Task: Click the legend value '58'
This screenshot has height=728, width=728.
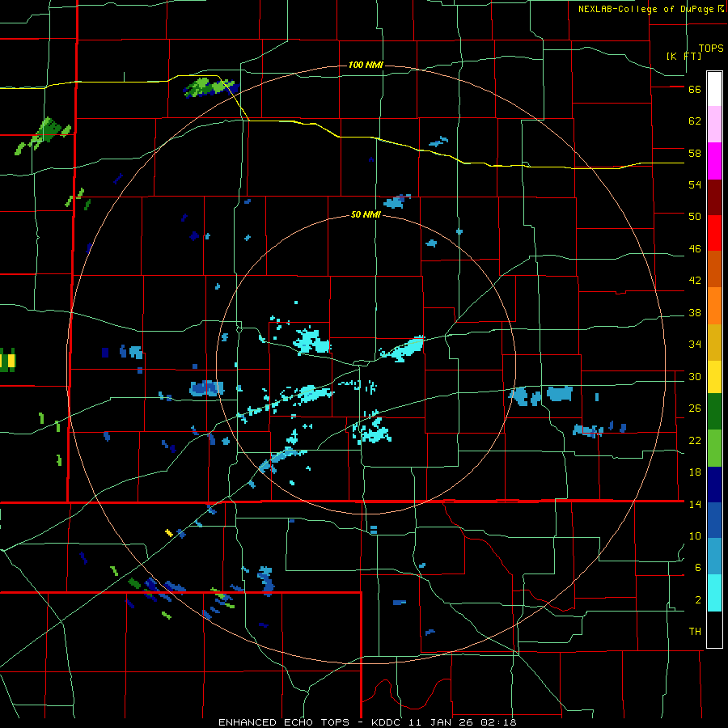Action: tap(695, 153)
